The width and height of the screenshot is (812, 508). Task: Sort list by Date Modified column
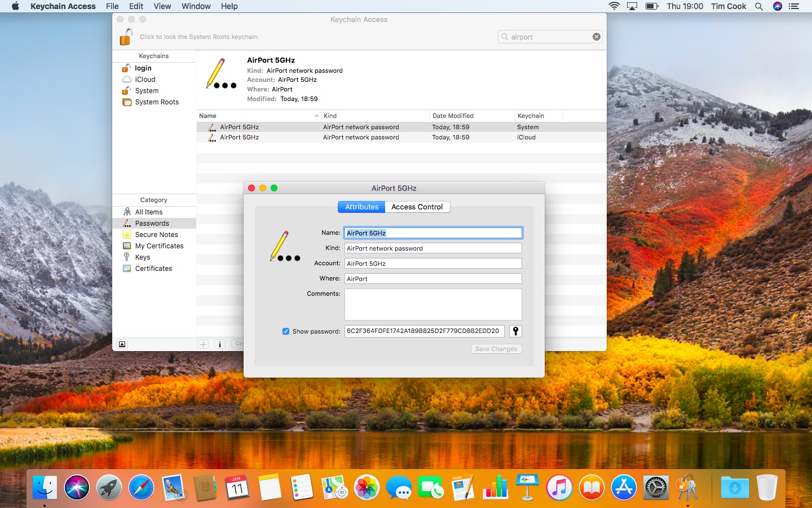tap(473, 116)
